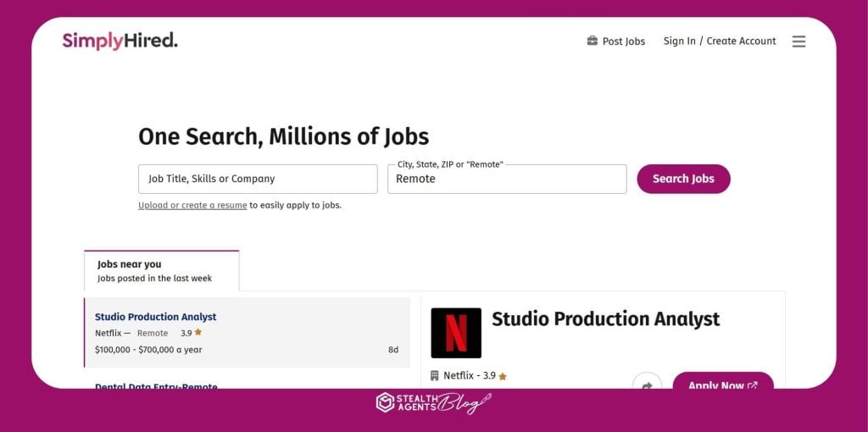The width and height of the screenshot is (868, 432).
Task: Open the SimplyHired logo home link
Action: (120, 41)
